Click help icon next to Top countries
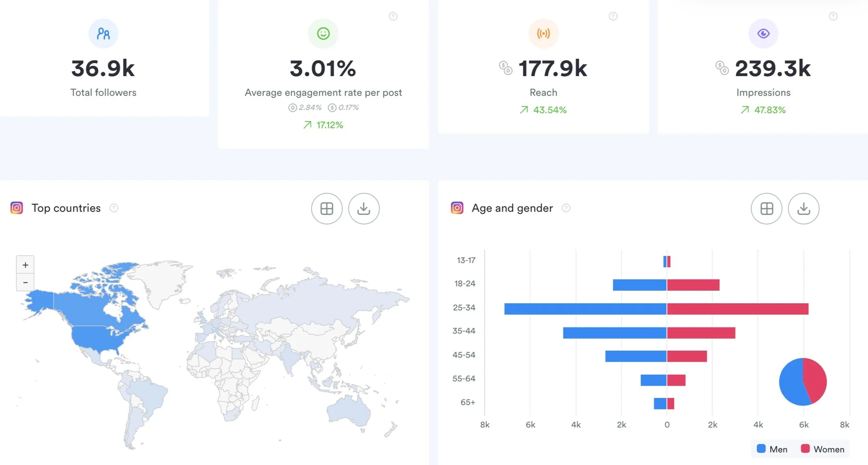The width and height of the screenshot is (868, 465). click(x=114, y=208)
